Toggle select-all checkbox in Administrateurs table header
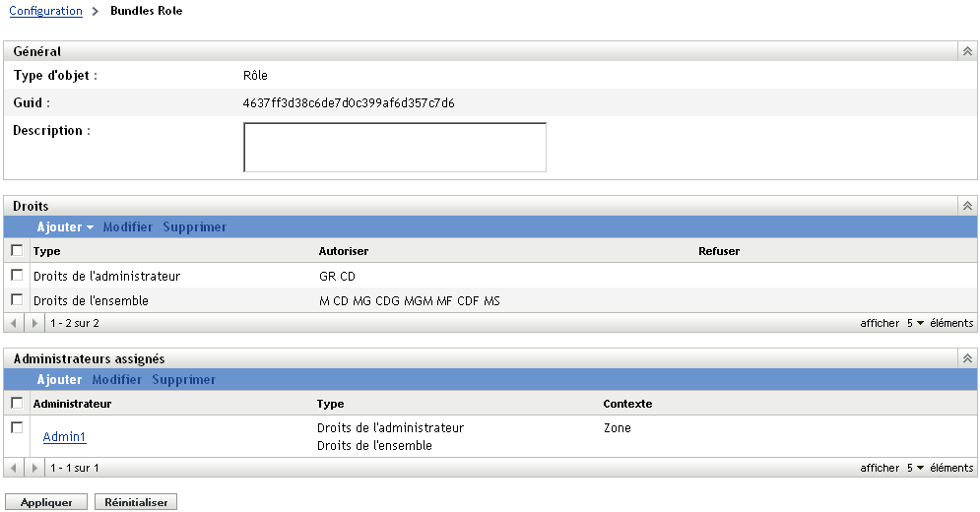This screenshot has height=512, width=980. 17,403
